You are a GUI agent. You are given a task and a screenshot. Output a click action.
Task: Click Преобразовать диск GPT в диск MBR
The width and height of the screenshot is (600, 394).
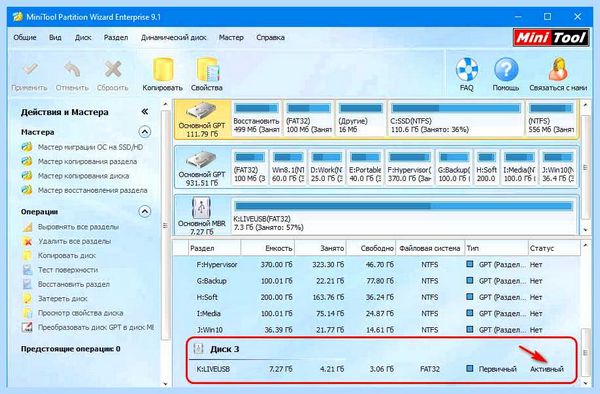(96, 327)
